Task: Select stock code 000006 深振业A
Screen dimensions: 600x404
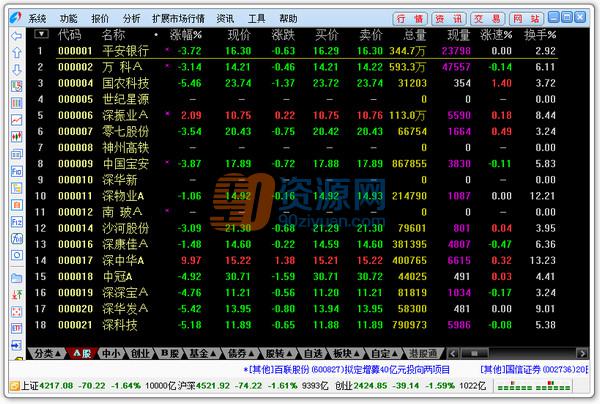Action: click(x=295, y=115)
